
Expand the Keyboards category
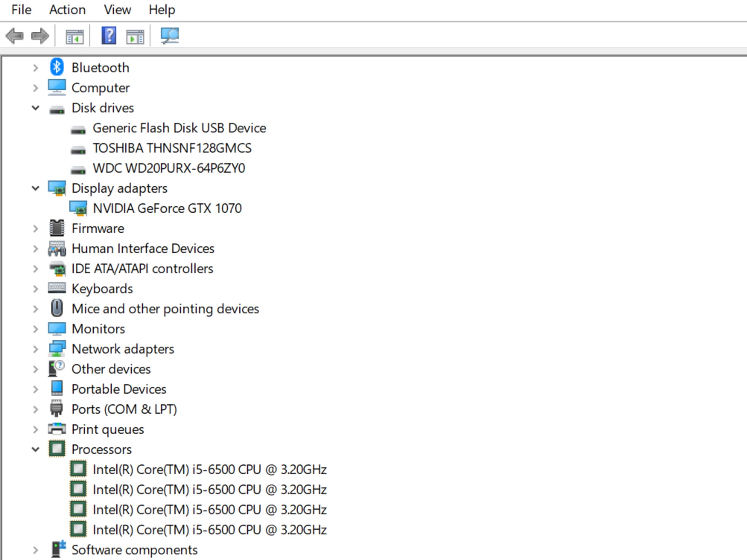pos(35,289)
